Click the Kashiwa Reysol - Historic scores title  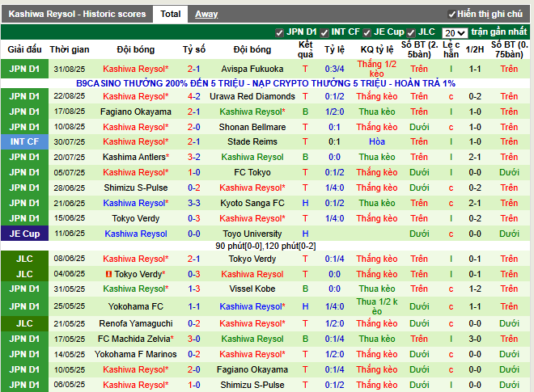pyautogui.click(x=77, y=14)
